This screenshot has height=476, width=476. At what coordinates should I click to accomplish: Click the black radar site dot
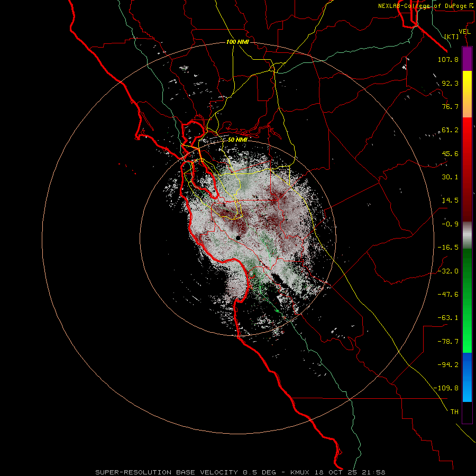239,238
